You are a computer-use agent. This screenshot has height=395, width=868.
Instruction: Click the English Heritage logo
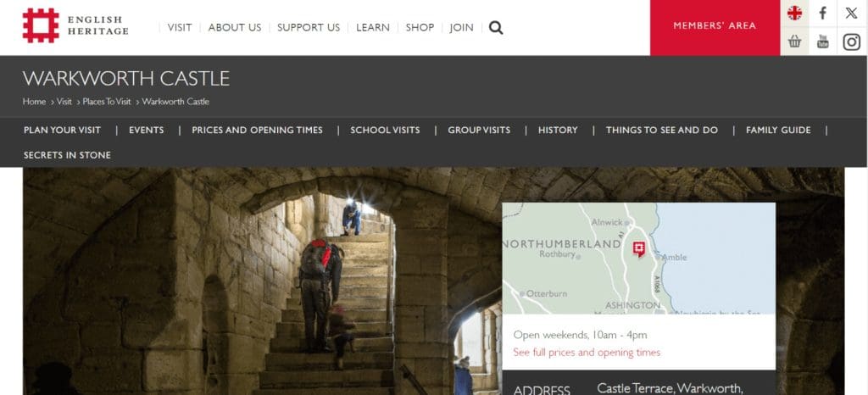point(75,25)
